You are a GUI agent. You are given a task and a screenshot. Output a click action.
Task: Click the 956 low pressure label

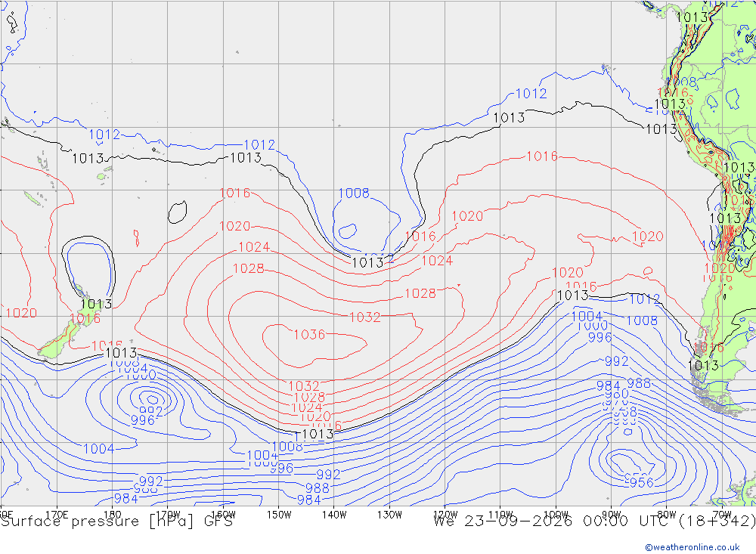coord(642,482)
